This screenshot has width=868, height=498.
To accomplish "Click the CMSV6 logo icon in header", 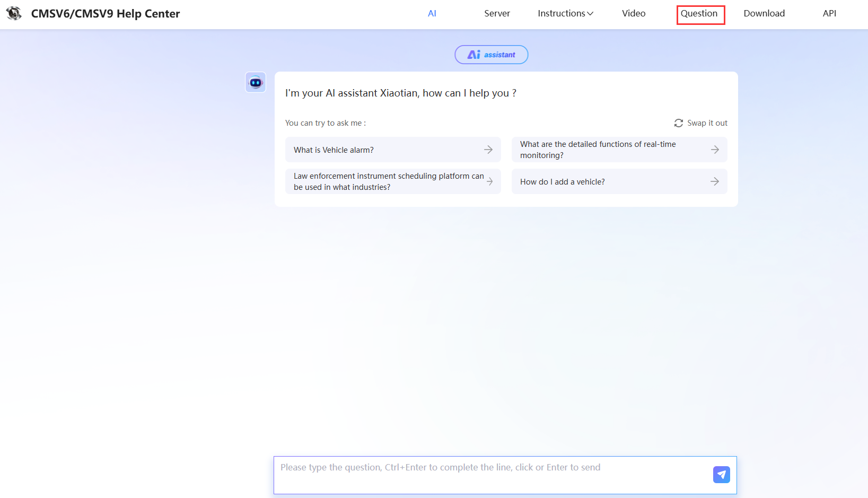I will click(14, 13).
